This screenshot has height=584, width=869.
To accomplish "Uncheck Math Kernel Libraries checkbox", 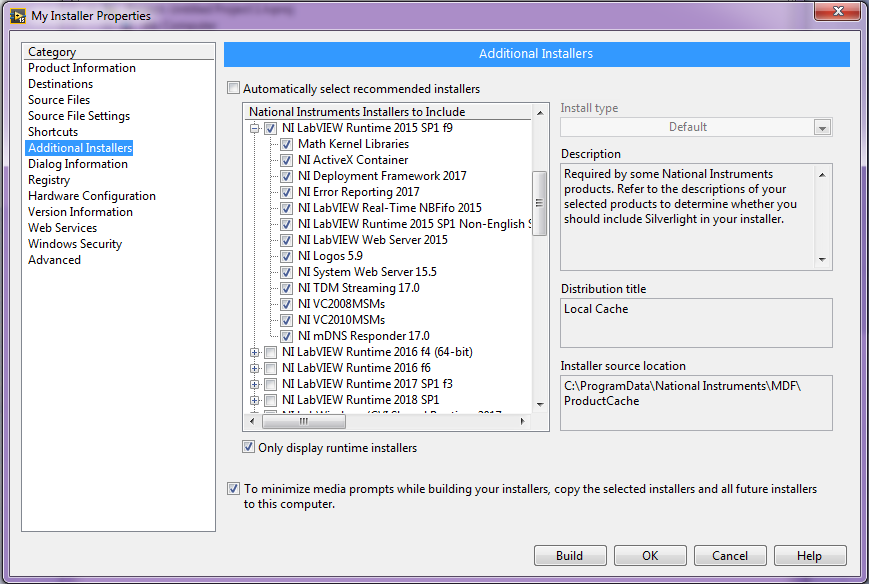I will [287, 145].
